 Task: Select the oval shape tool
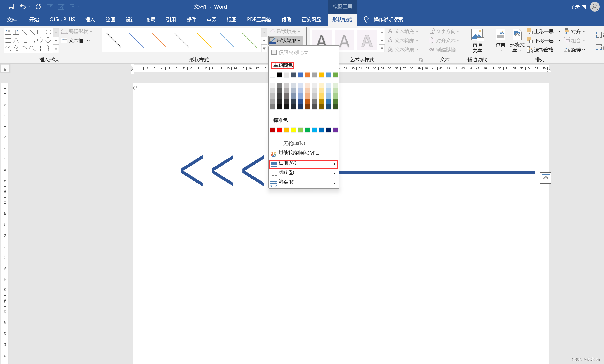pyautogui.click(x=48, y=32)
